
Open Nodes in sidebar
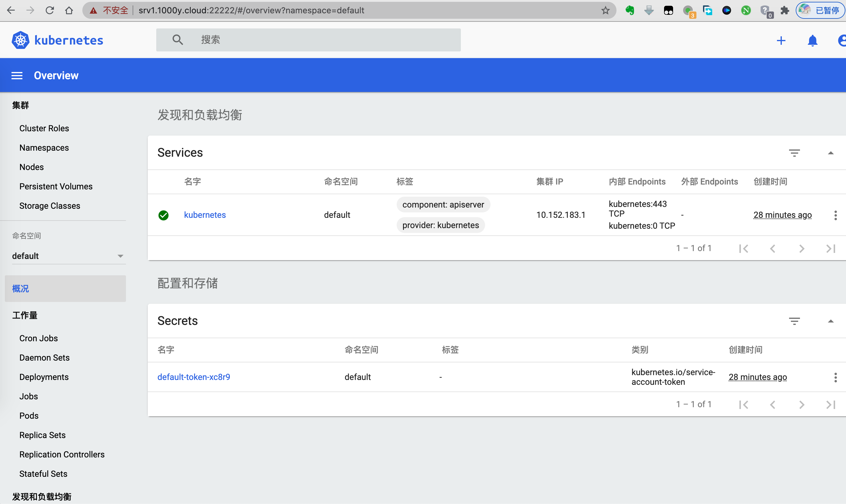[x=31, y=167]
